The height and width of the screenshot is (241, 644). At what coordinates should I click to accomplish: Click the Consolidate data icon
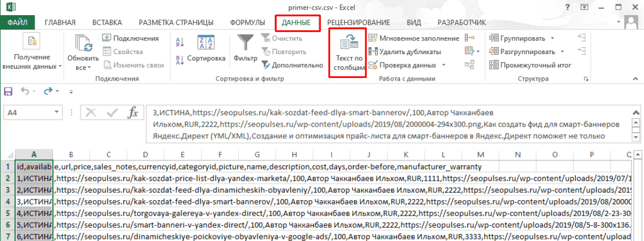click(469, 38)
